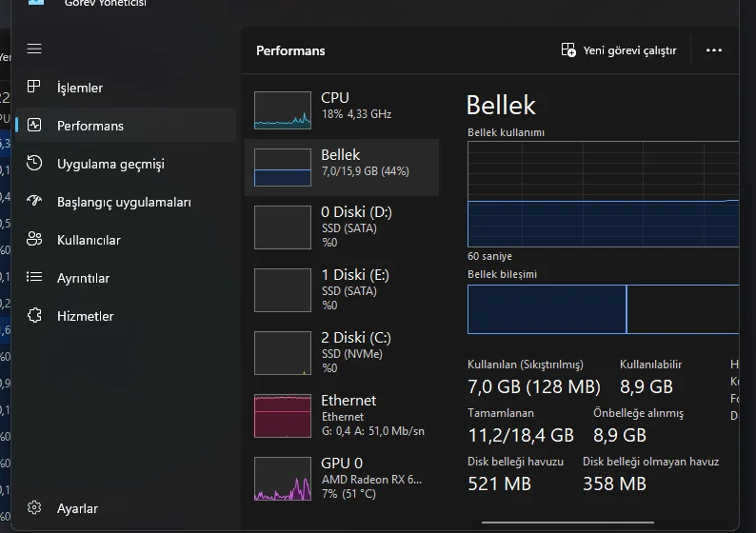Select the Ethernet network graph
This screenshot has width=756, height=533.
tap(283, 416)
